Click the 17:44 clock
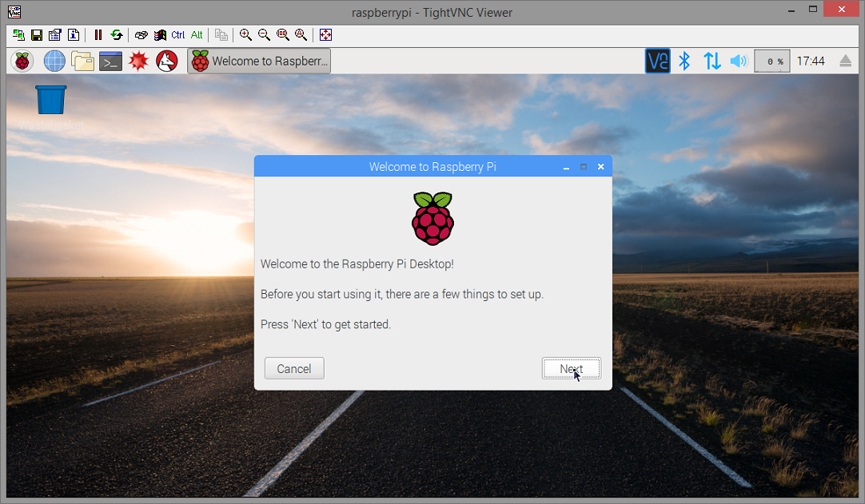This screenshot has width=865, height=504. (811, 62)
